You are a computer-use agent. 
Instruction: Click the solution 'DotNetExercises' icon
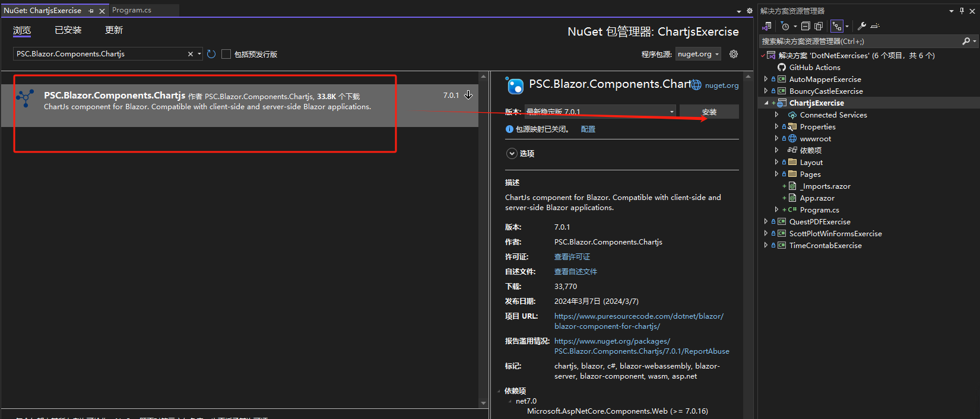coord(771,55)
